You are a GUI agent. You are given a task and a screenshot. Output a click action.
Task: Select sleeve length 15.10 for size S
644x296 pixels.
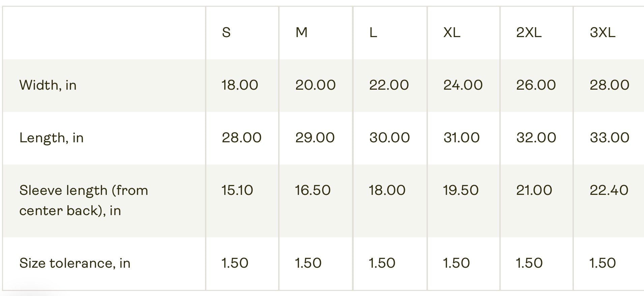pyautogui.click(x=237, y=190)
